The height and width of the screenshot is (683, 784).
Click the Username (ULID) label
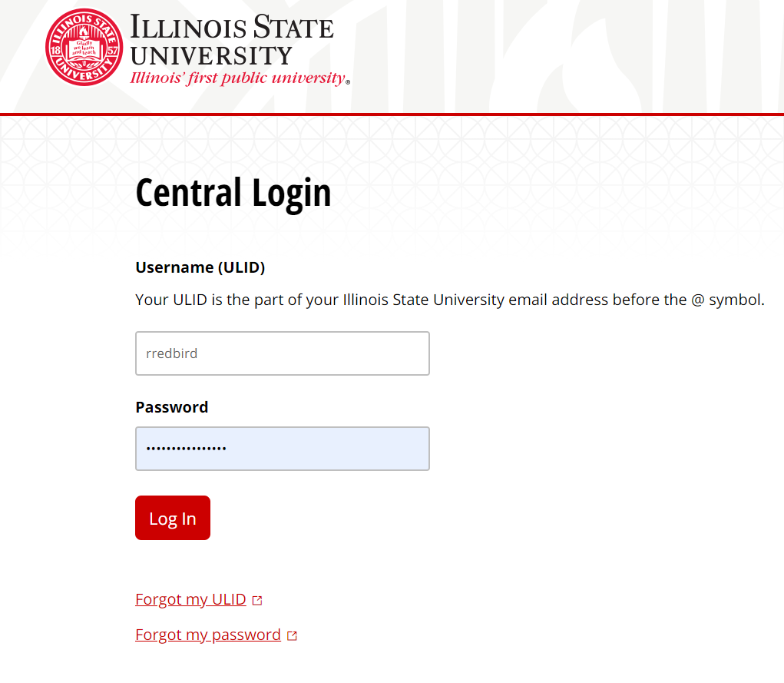[200, 267]
